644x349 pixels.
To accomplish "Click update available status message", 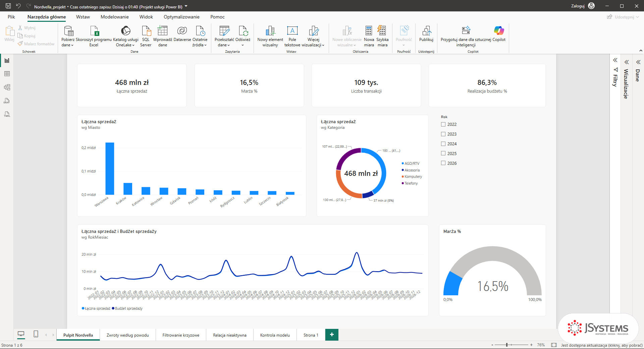I will coord(602,345).
